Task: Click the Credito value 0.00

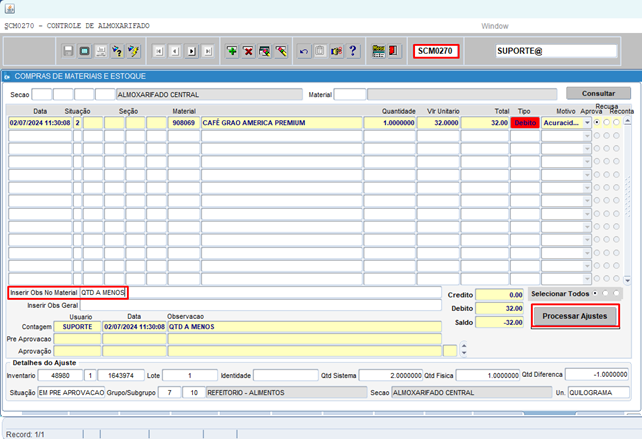Action: point(500,294)
